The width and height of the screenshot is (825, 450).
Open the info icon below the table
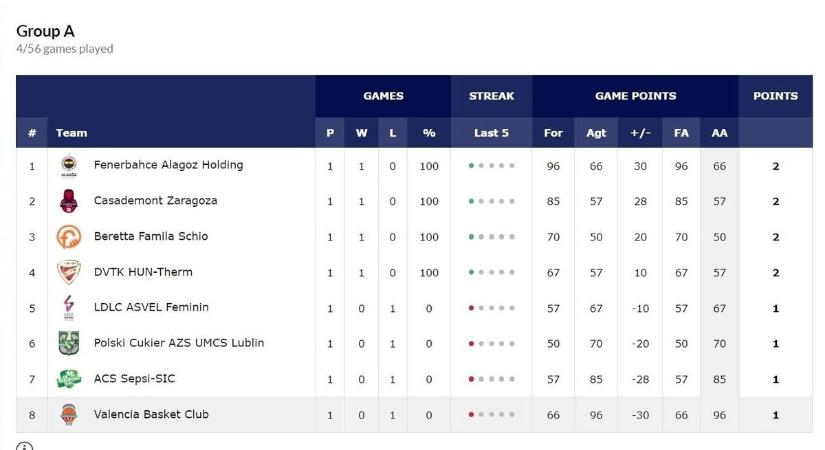(24, 446)
